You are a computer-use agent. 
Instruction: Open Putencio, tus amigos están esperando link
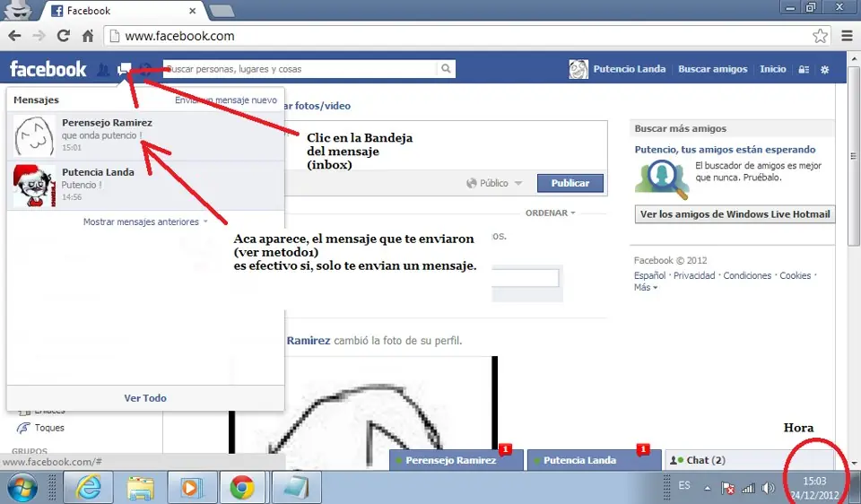click(725, 150)
